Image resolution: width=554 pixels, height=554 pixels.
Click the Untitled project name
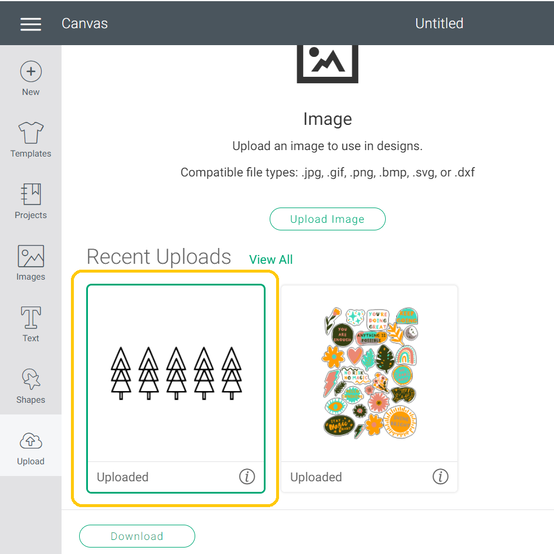pyautogui.click(x=439, y=24)
